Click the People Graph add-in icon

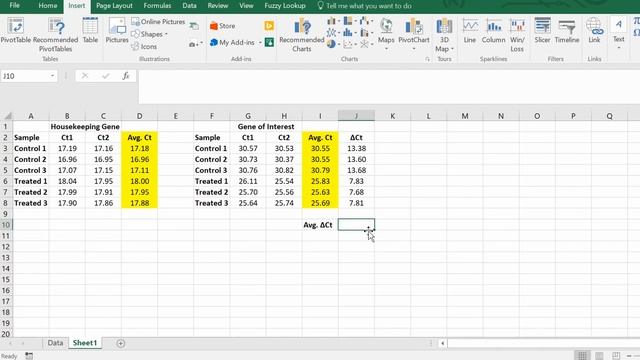[x=269, y=42]
